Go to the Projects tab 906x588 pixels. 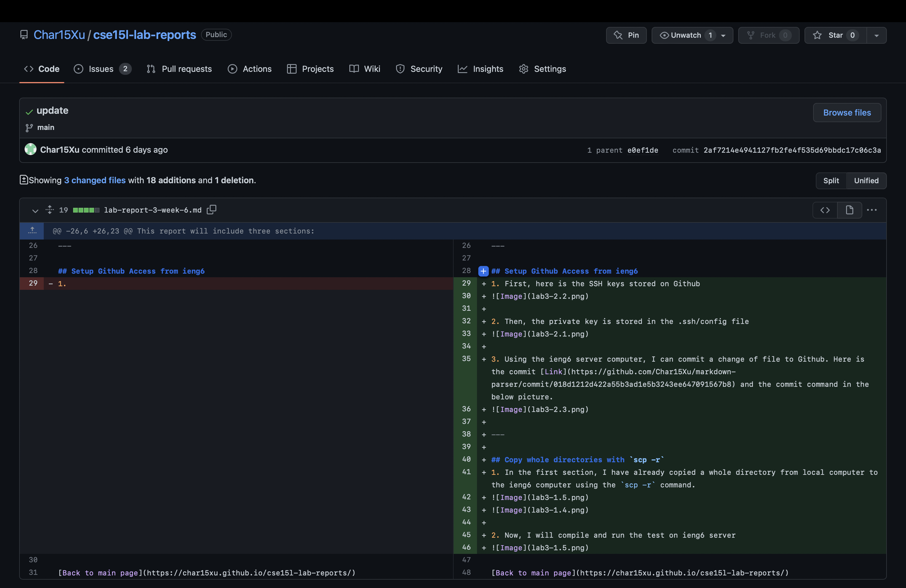(x=310, y=69)
